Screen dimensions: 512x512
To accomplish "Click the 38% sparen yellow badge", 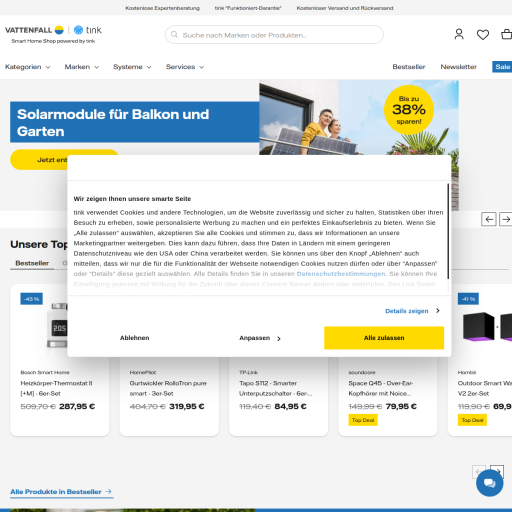I will 409,110.
